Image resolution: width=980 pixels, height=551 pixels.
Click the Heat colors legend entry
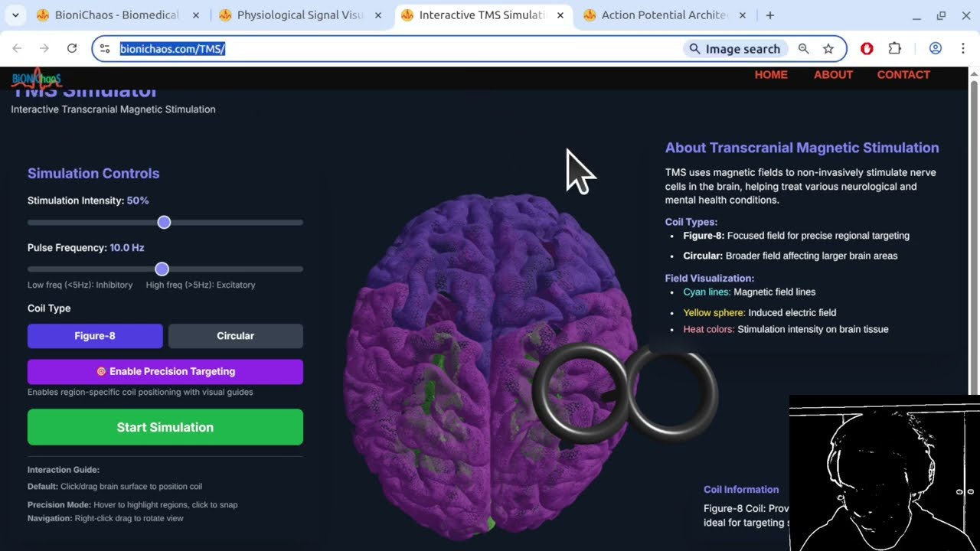pos(786,330)
